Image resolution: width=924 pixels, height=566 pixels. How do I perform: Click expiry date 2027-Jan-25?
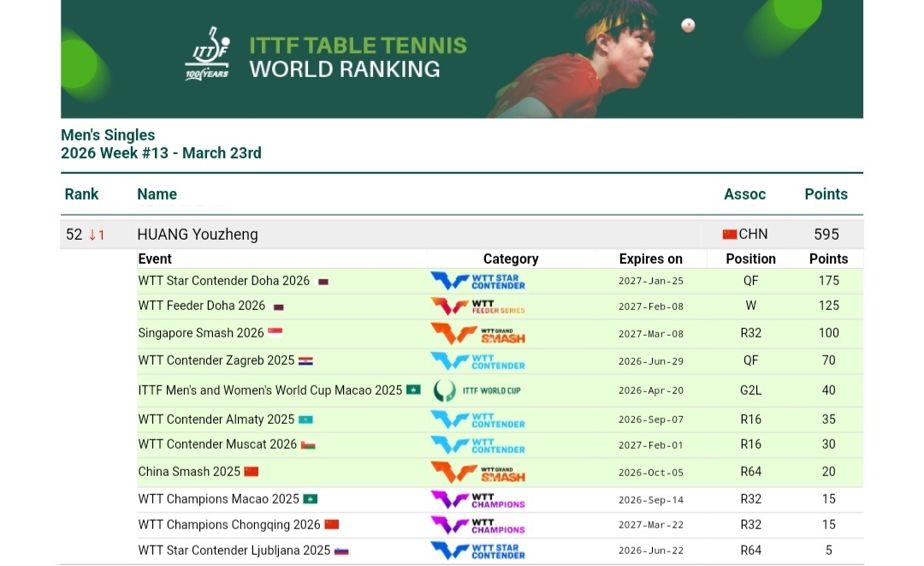tap(650, 281)
